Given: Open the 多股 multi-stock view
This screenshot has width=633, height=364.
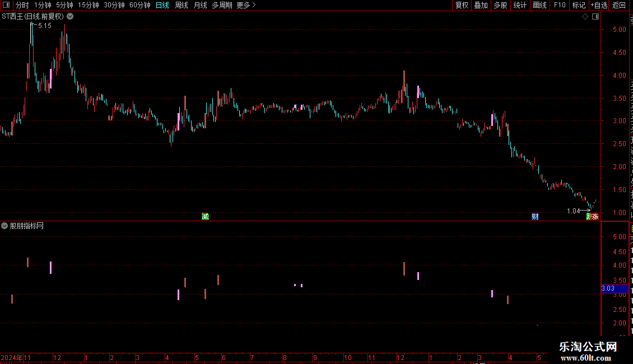Looking at the screenshot, I should [501, 5].
